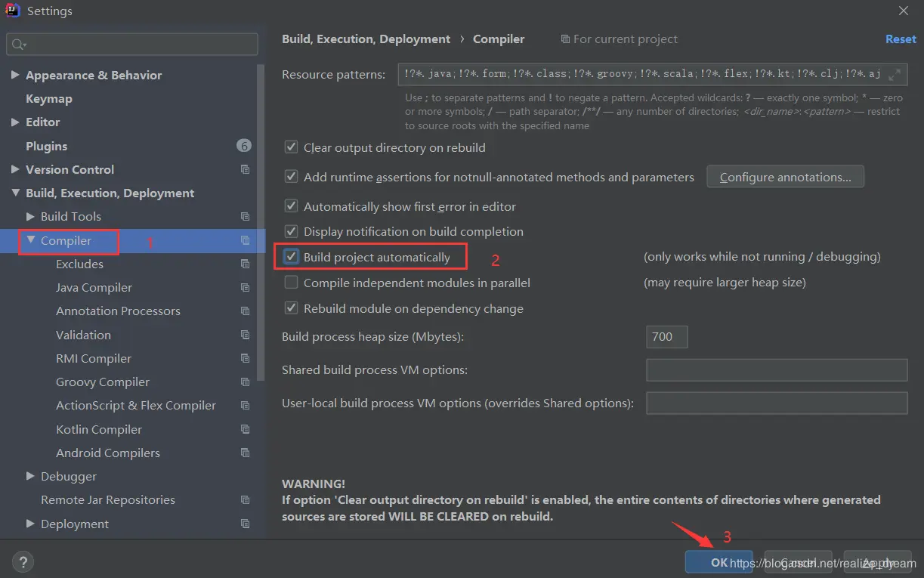Click the project-level icon beside Build Tools
The image size is (924, 578).
pyautogui.click(x=245, y=216)
